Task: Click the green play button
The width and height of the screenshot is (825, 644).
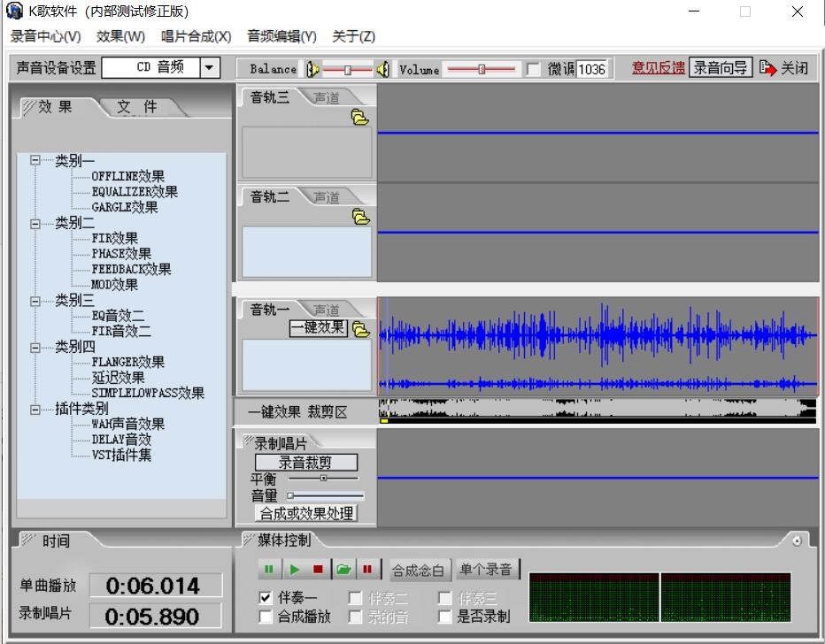Action: (295, 570)
